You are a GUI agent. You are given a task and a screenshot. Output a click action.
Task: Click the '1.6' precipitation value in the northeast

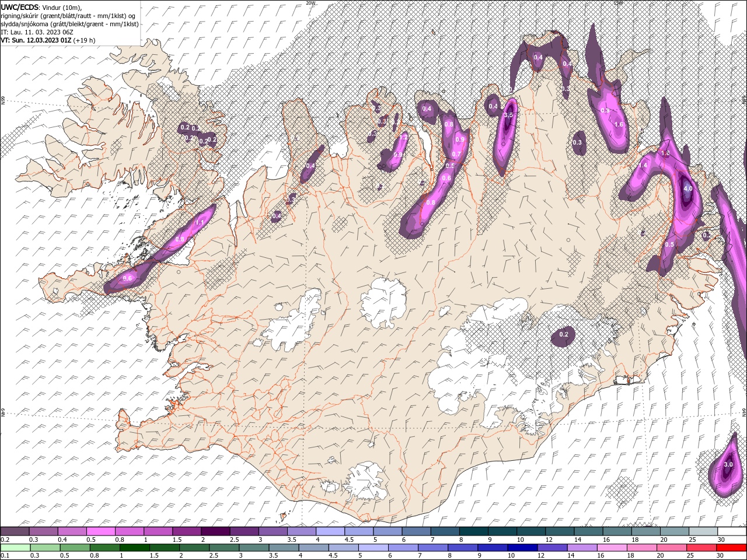tap(619, 125)
